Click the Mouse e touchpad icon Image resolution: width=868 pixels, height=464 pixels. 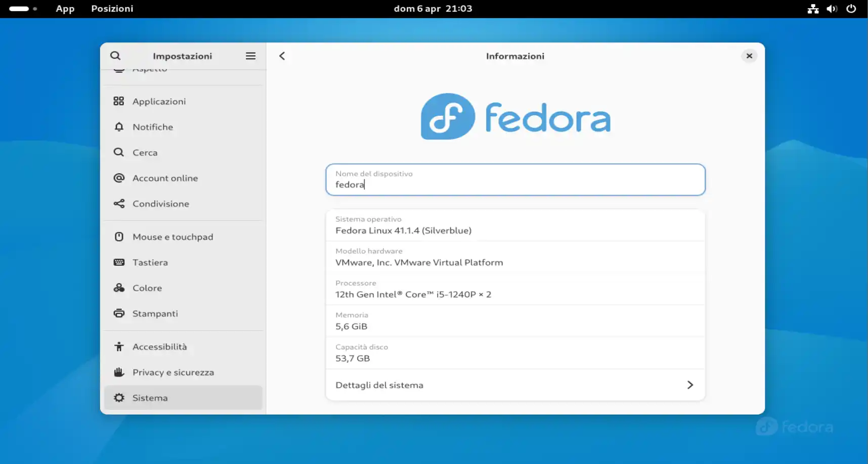[119, 237]
